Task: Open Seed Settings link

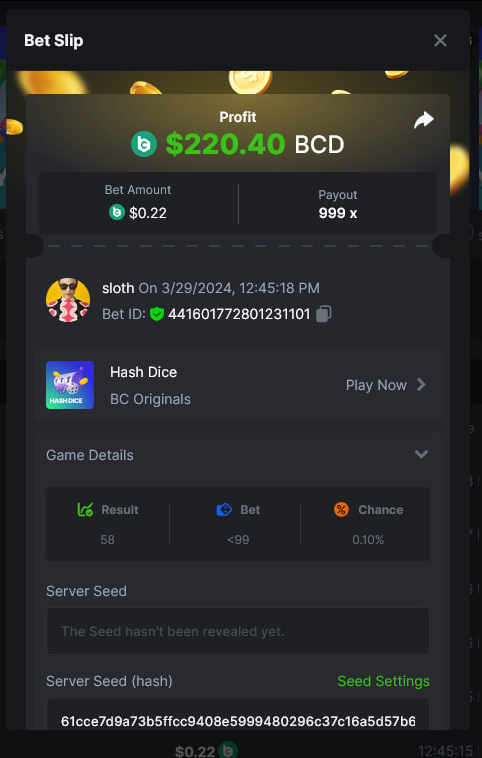Action: tap(383, 681)
